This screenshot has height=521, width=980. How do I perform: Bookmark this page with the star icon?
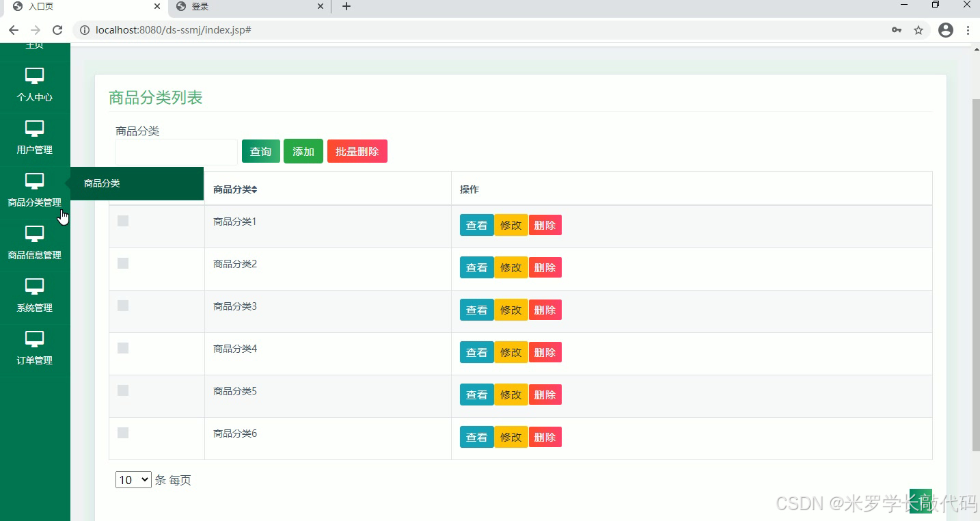[x=918, y=30]
